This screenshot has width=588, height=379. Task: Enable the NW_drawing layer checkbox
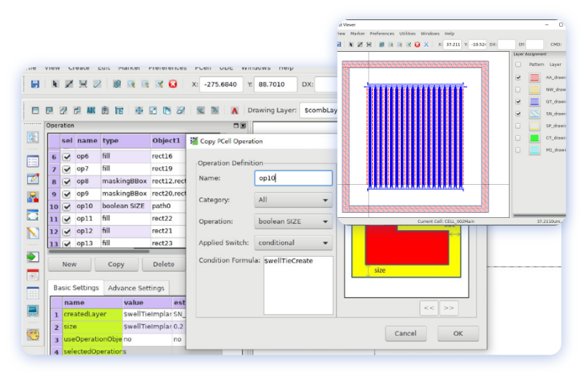coord(518,91)
